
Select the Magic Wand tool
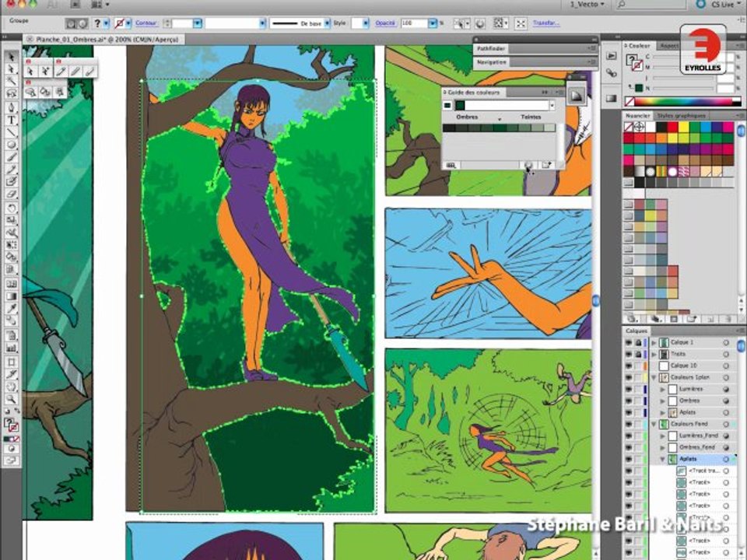coord(12,82)
